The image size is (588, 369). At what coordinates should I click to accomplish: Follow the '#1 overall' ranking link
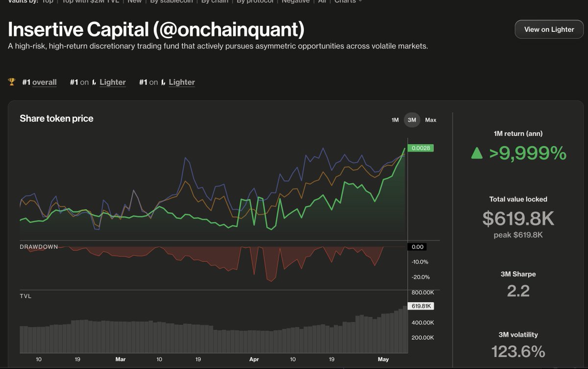tap(39, 82)
